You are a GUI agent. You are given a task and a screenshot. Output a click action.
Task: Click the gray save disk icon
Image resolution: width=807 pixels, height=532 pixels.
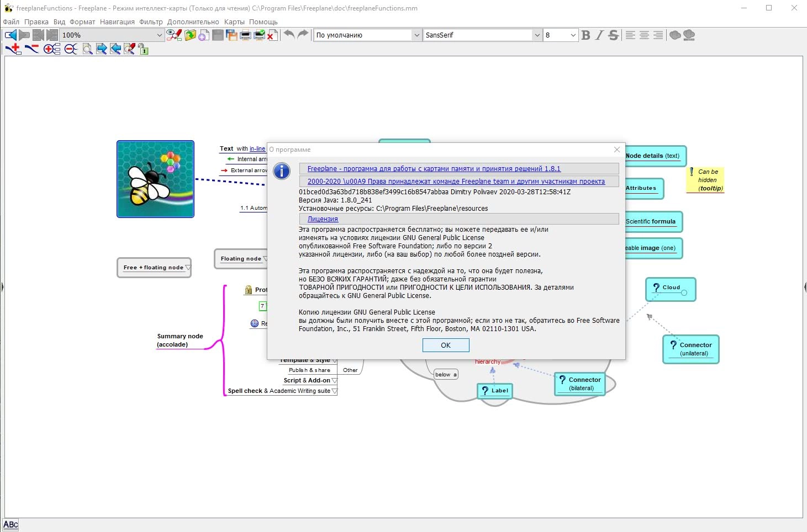[218, 35]
